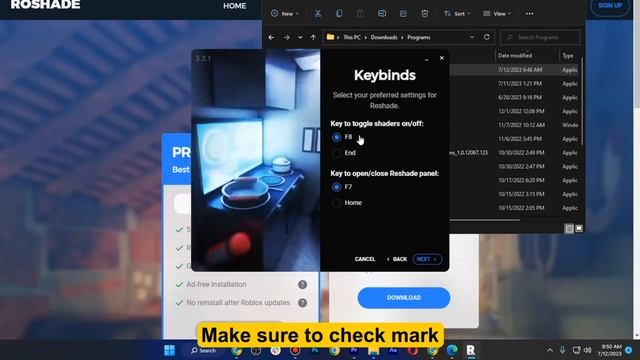This screenshot has width=640, height=360.
Task: Click Programs in the address breadcrumb
Action: pos(418,37)
